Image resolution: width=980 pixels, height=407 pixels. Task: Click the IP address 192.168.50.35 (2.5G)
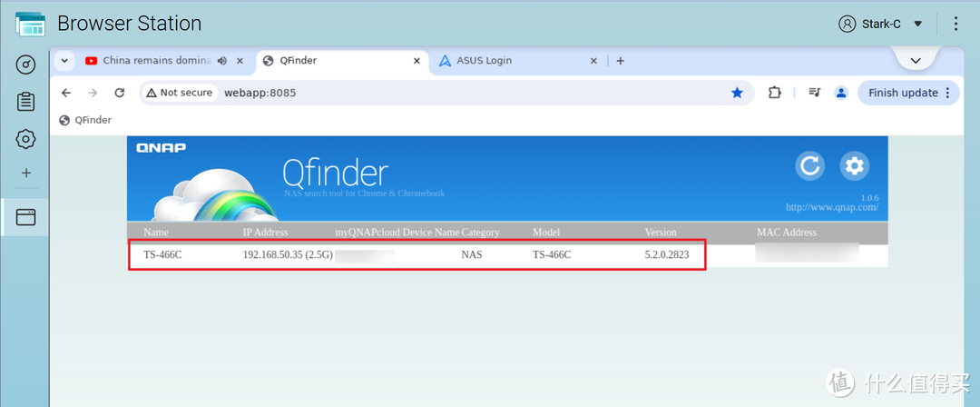click(288, 255)
